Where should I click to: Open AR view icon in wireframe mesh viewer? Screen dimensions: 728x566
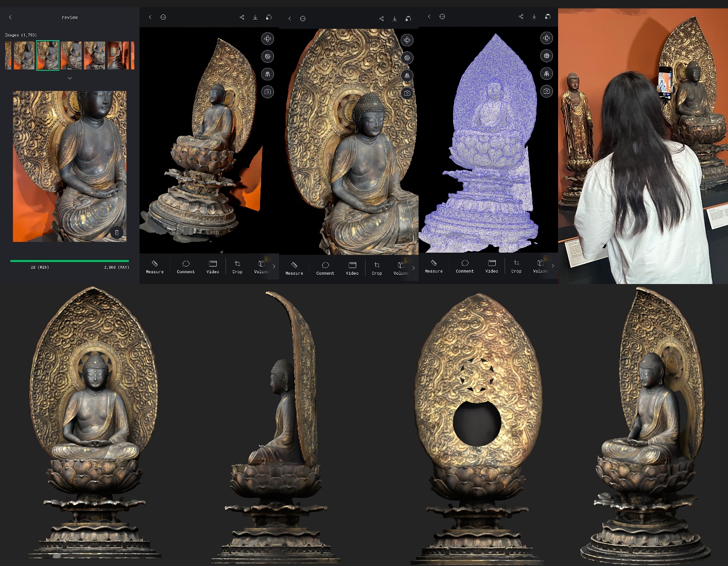pyautogui.click(x=547, y=16)
